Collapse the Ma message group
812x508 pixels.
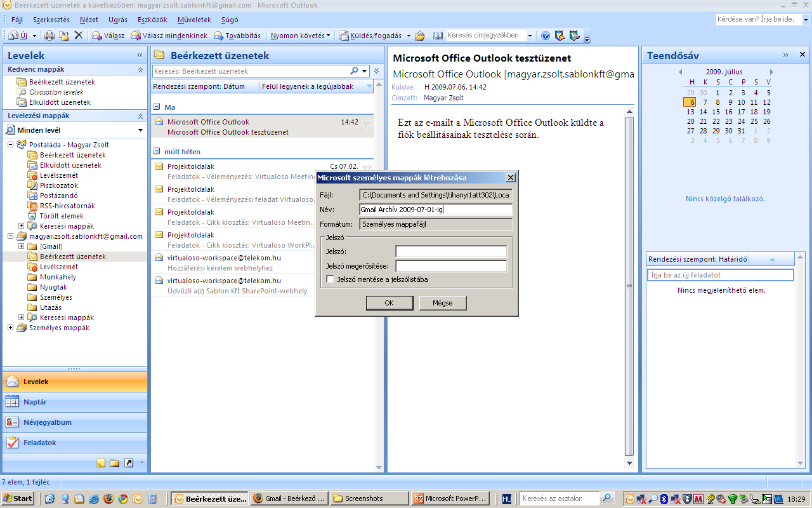157,107
